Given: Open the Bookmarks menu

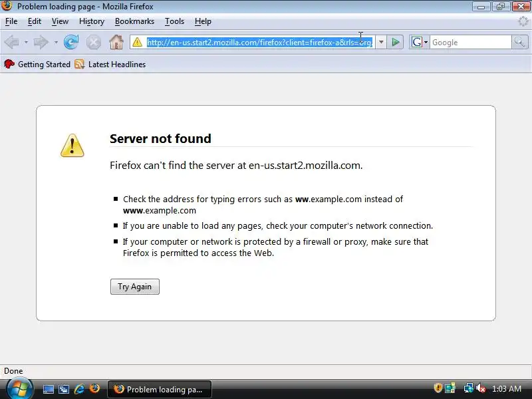Looking at the screenshot, I should 134,21.
